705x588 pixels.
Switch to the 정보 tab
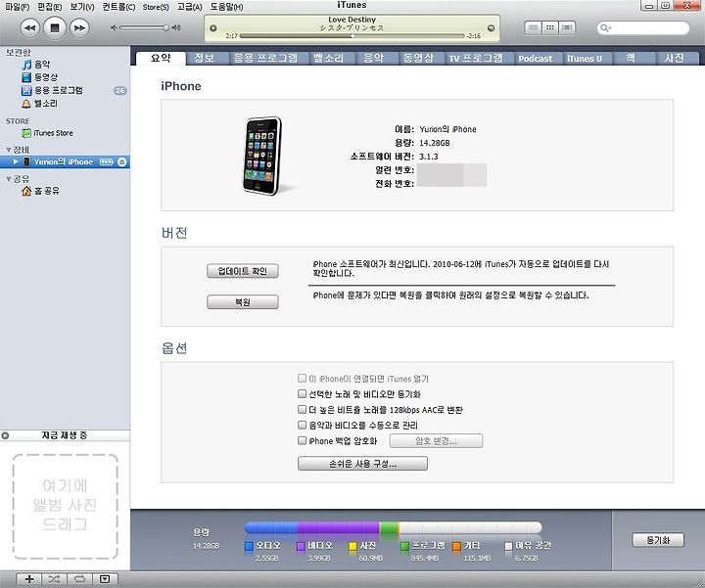tap(204, 59)
